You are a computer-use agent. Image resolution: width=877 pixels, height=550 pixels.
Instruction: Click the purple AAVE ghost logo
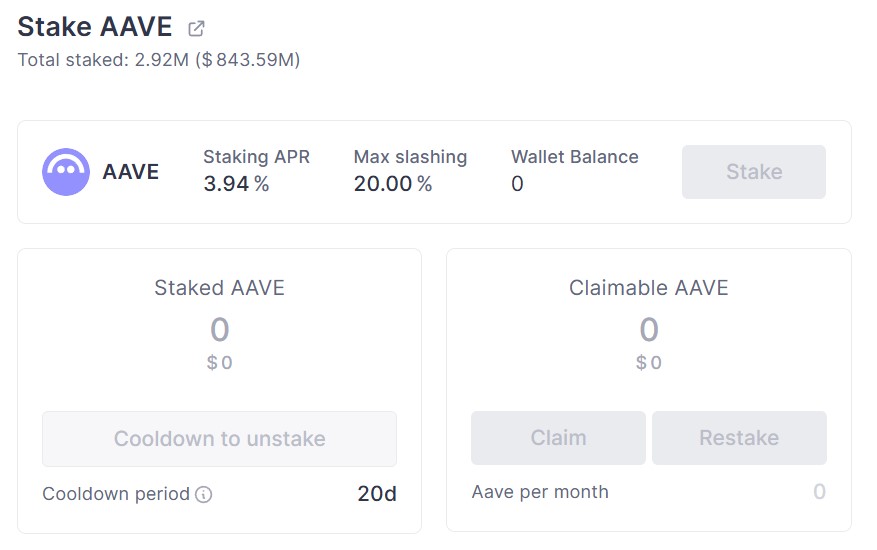click(x=66, y=172)
